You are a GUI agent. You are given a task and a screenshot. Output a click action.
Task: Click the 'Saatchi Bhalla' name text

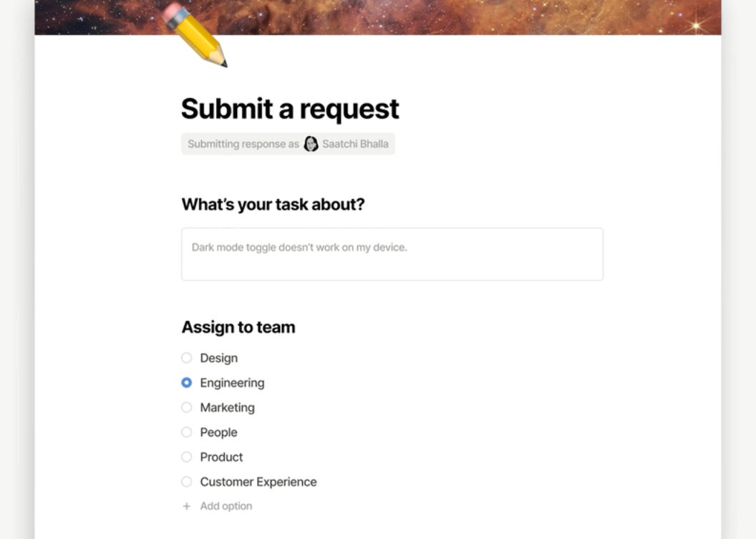point(355,144)
